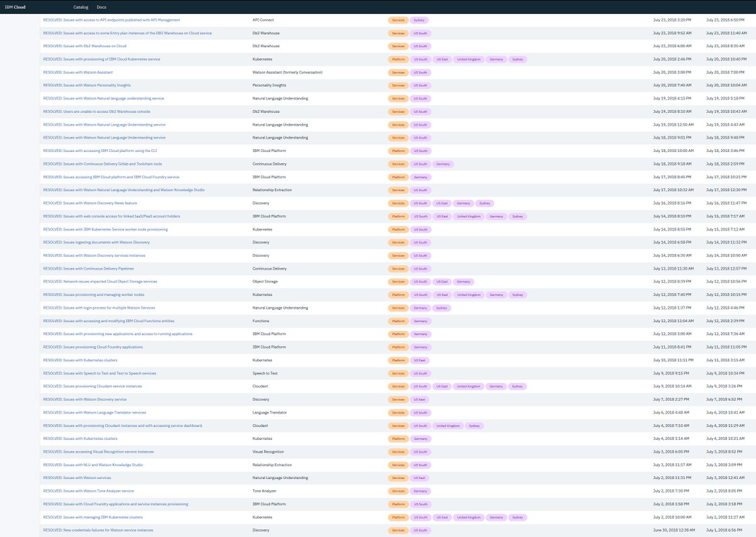Click the US East tag in the Object Storage row

click(442, 281)
